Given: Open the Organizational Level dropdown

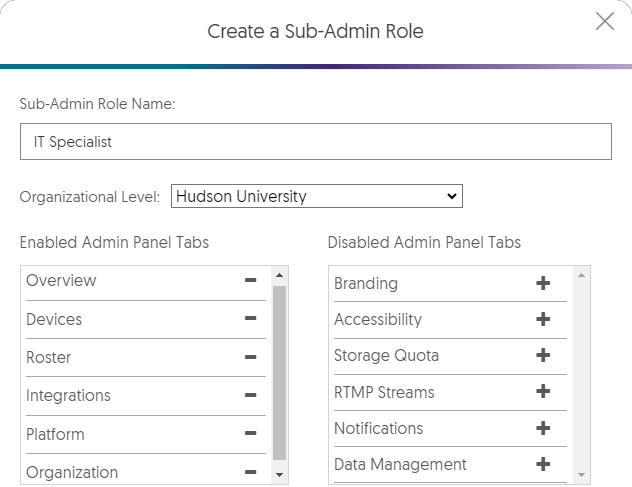Looking at the screenshot, I should coord(316,196).
